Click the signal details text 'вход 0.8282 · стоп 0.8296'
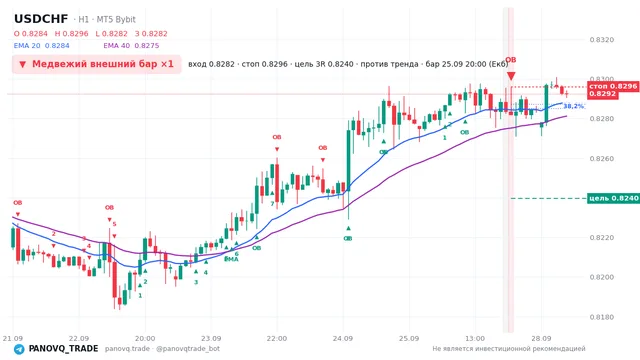Screen dimensions: 640x360 pyautogui.click(x=238, y=64)
